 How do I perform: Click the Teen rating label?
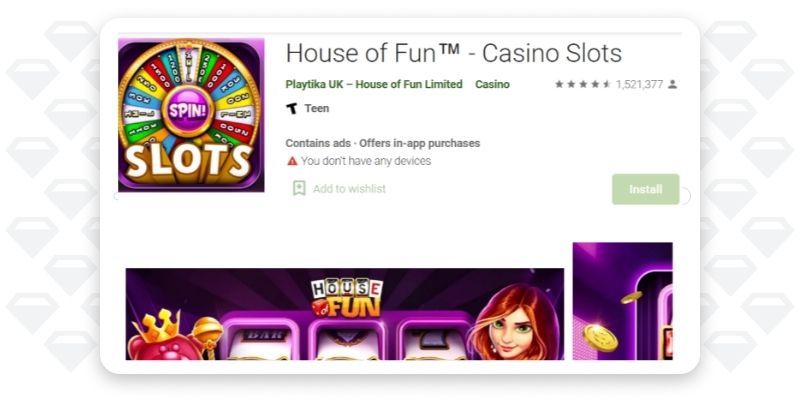point(317,108)
